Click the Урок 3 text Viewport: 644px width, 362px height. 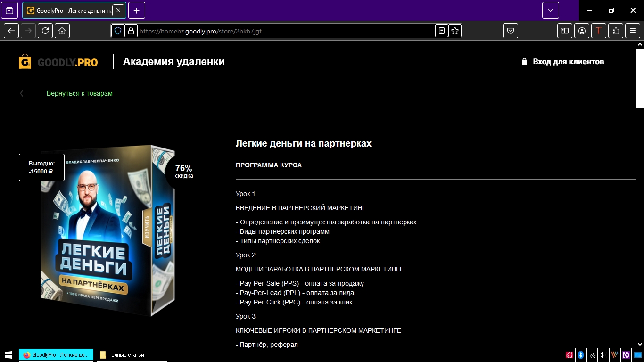pyautogui.click(x=246, y=316)
